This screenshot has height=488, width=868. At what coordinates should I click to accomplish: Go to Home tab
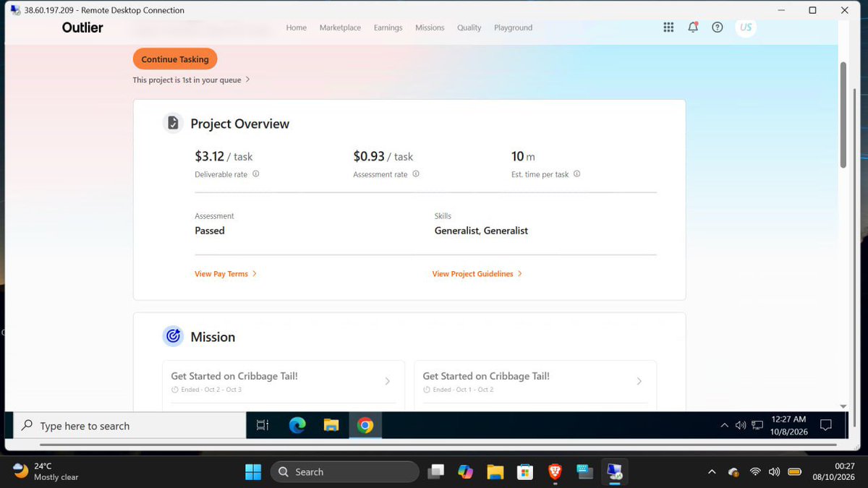tap(297, 27)
